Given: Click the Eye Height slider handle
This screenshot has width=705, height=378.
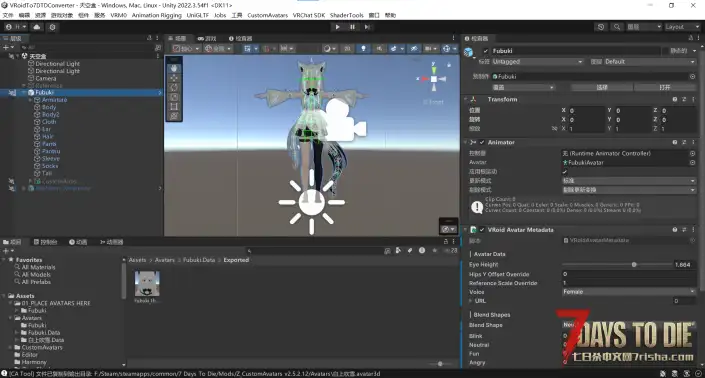Looking at the screenshot, I should (634, 265).
